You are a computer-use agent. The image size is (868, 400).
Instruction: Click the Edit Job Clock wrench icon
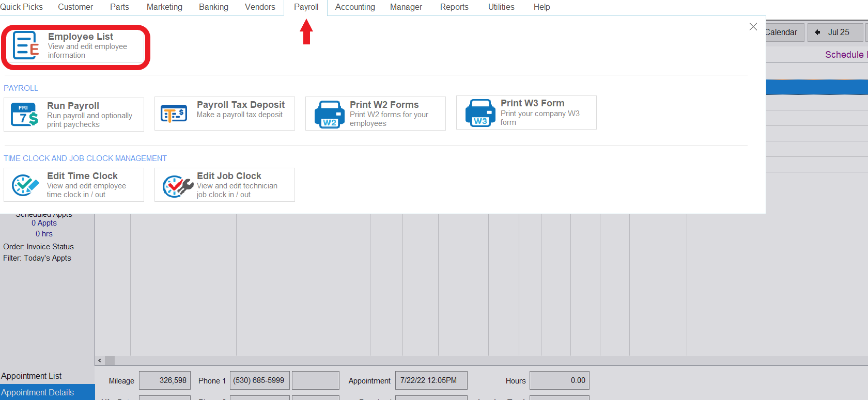(x=178, y=186)
